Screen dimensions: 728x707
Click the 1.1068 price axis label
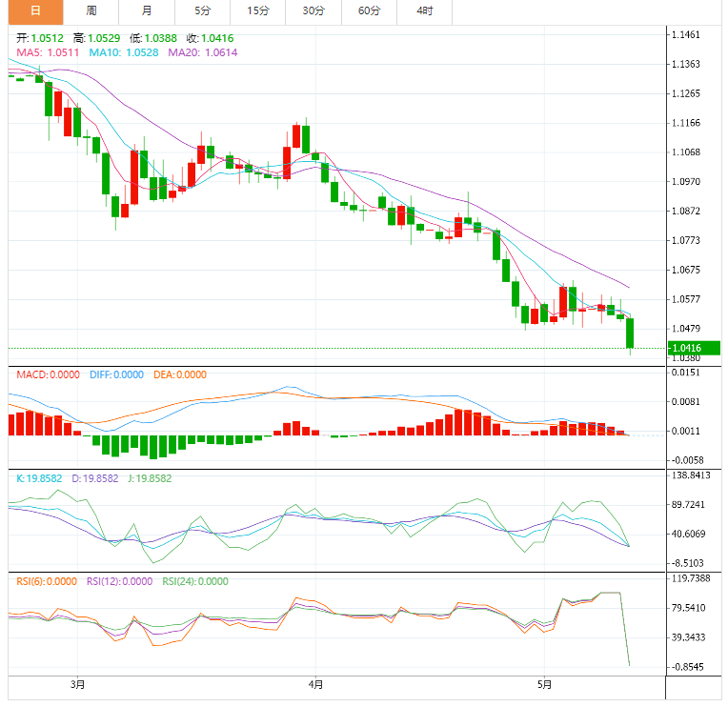pyautogui.click(x=686, y=152)
